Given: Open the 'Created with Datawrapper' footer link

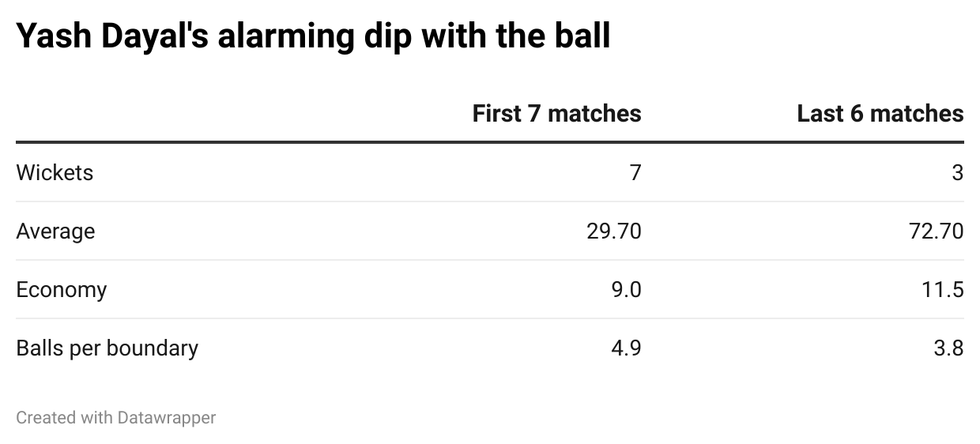Looking at the screenshot, I should tap(115, 417).
